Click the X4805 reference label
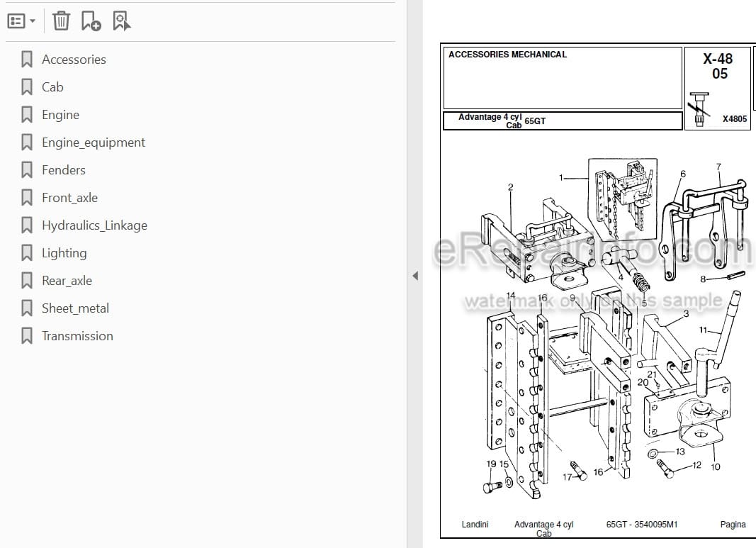This screenshot has height=548, width=756. click(735, 118)
